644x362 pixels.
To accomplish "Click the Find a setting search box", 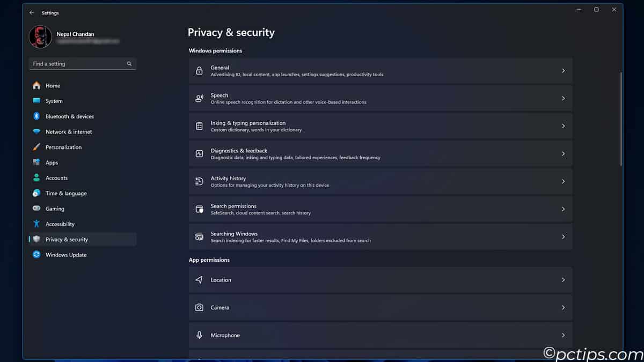I will (78, 64).
